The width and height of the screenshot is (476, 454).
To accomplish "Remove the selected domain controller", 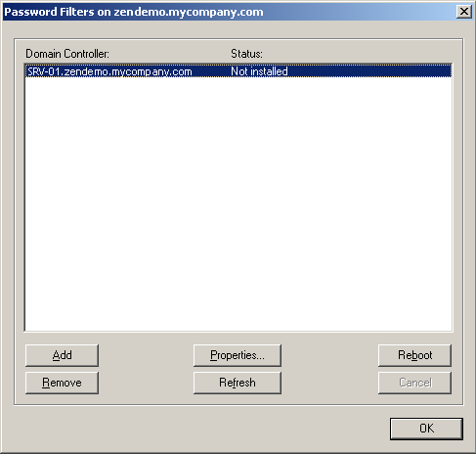I will pos(62,383).
